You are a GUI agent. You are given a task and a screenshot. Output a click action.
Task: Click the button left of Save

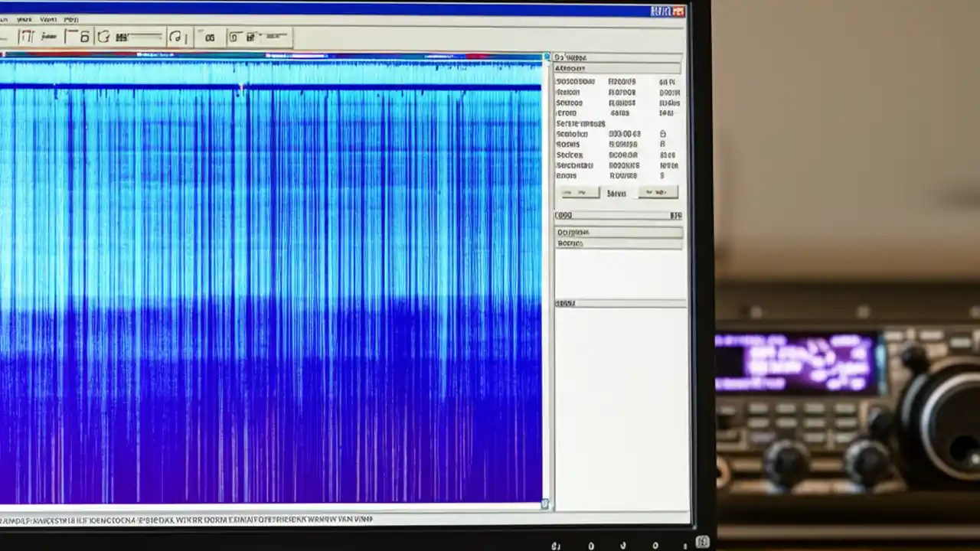579,193
